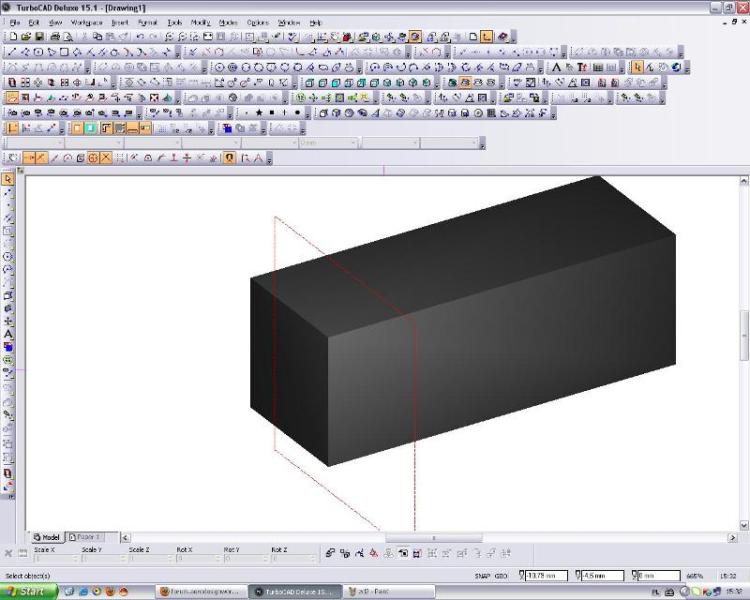
Task: Click the Rectangle drawing tool icon
Action: (64, 52)
